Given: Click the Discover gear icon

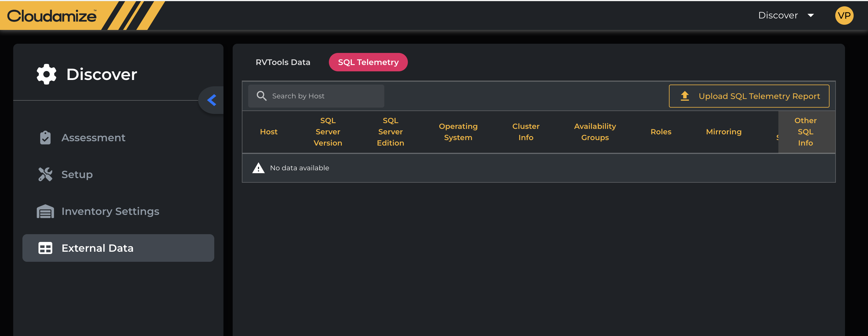Looking at the screenshot, I should pos(46,74).
